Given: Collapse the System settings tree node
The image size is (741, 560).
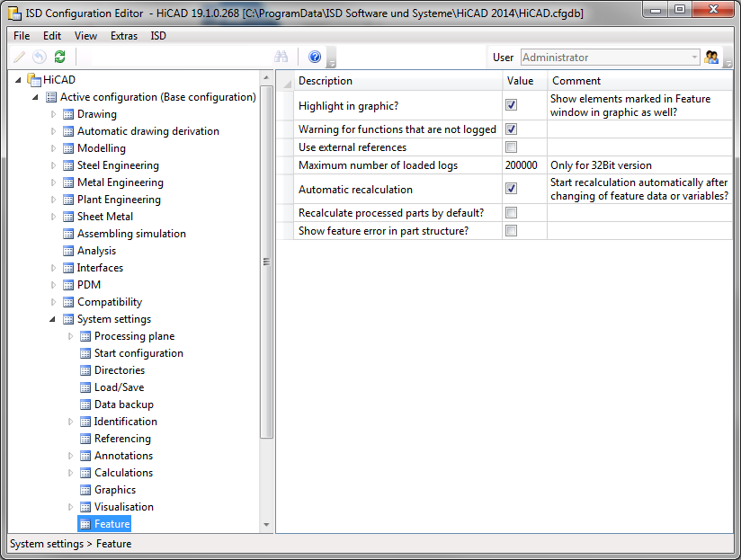Looking at the screenshot, I should (54, 319).
